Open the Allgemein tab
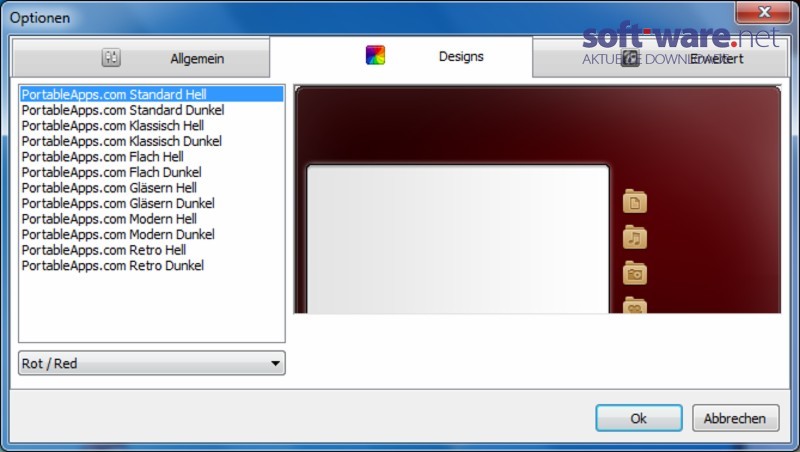This screenshot has height=452, width=800. click(141, 58)
